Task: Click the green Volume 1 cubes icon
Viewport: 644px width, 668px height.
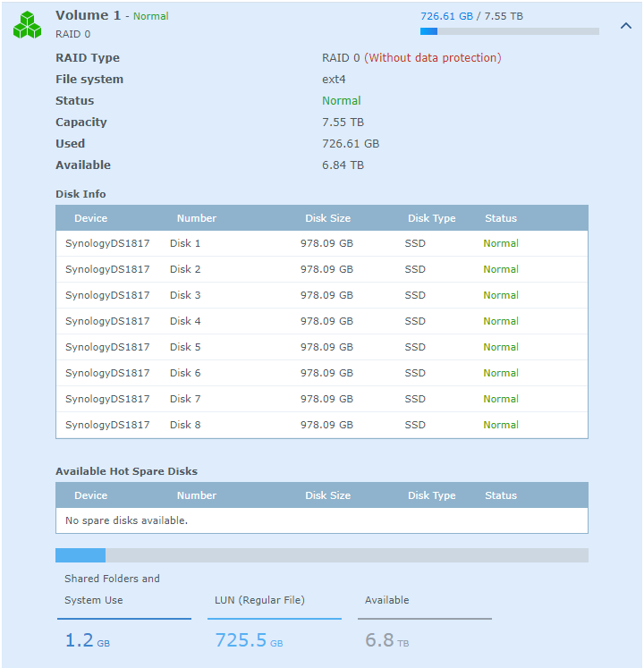Action: tap(27, 25)
